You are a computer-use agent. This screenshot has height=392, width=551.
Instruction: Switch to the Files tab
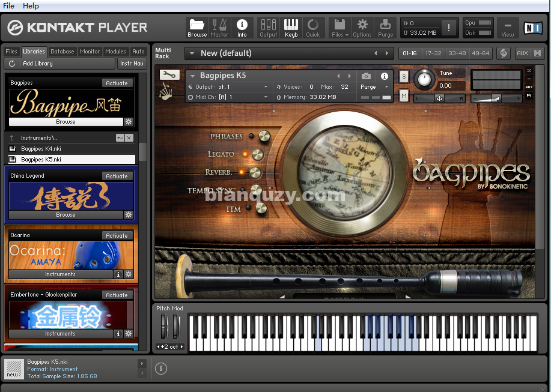(11, 52)
